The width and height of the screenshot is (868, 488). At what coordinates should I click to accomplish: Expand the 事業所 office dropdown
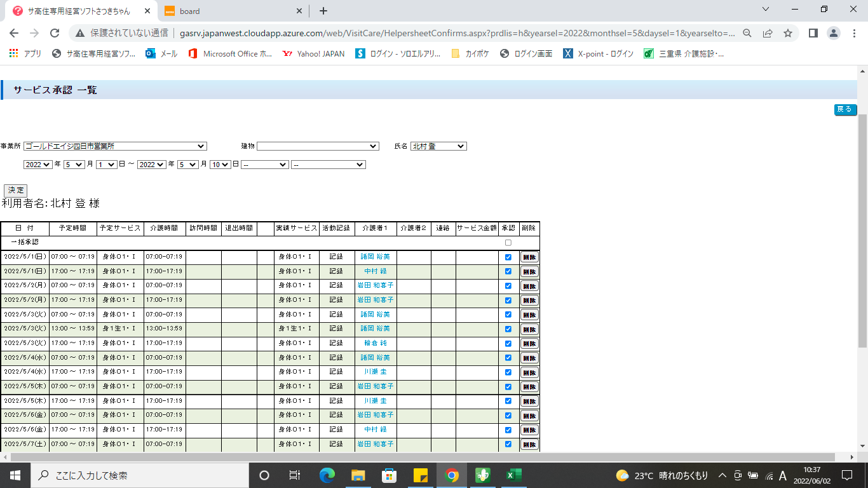click(115, 146)
